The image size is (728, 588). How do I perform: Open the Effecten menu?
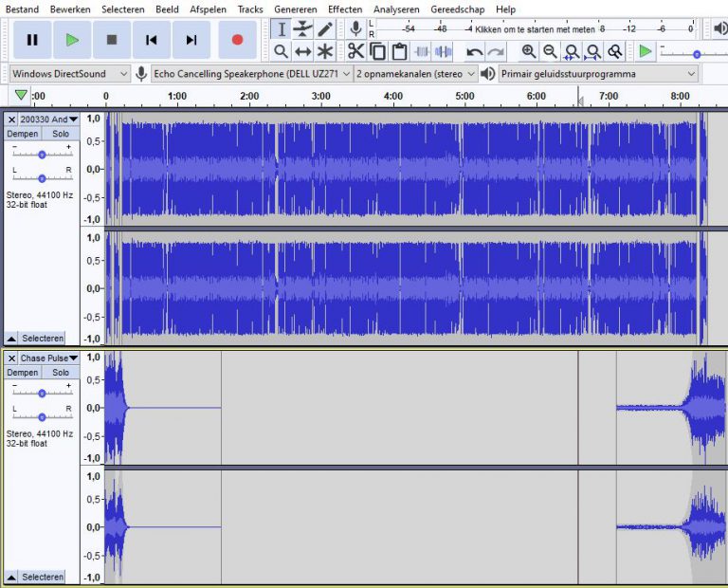345,9
